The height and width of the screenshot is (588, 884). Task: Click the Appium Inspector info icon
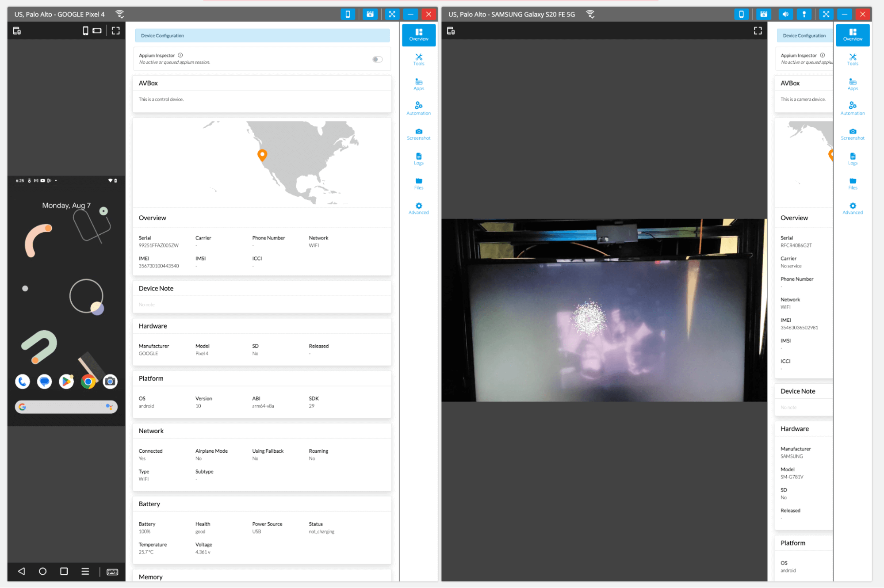(180, 55)
